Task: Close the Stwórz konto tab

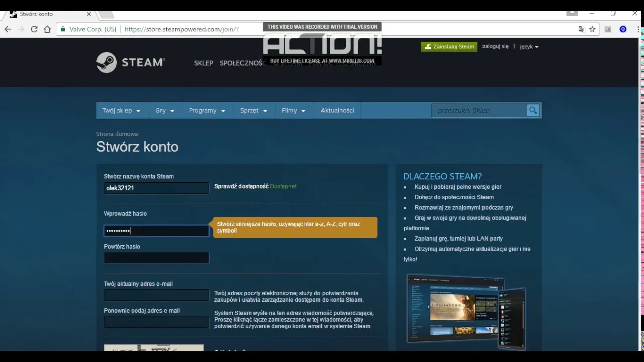Action: click(89, 14)
